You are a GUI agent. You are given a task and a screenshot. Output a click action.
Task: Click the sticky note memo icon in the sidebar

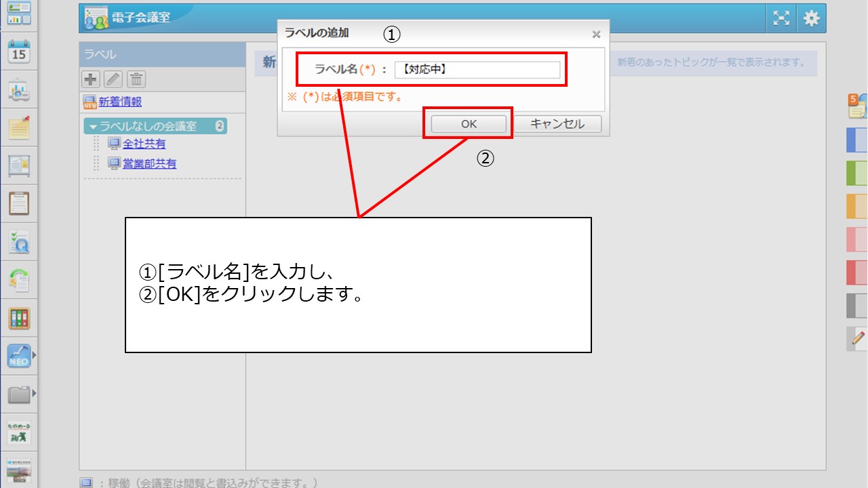(x=19, y=127)
